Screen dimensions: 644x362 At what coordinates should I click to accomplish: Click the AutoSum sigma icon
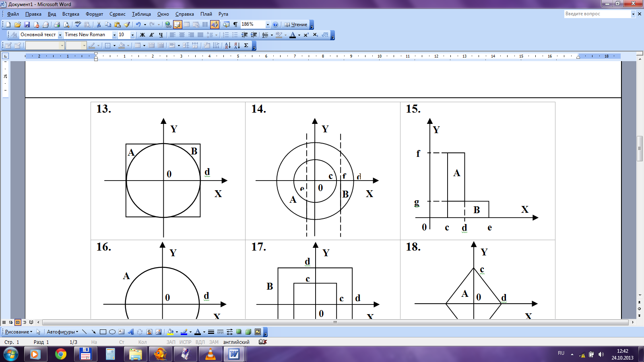(246, 45)
